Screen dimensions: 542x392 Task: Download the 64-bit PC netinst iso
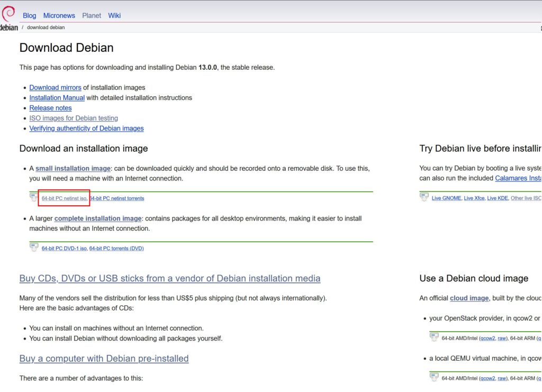(64, 198)
